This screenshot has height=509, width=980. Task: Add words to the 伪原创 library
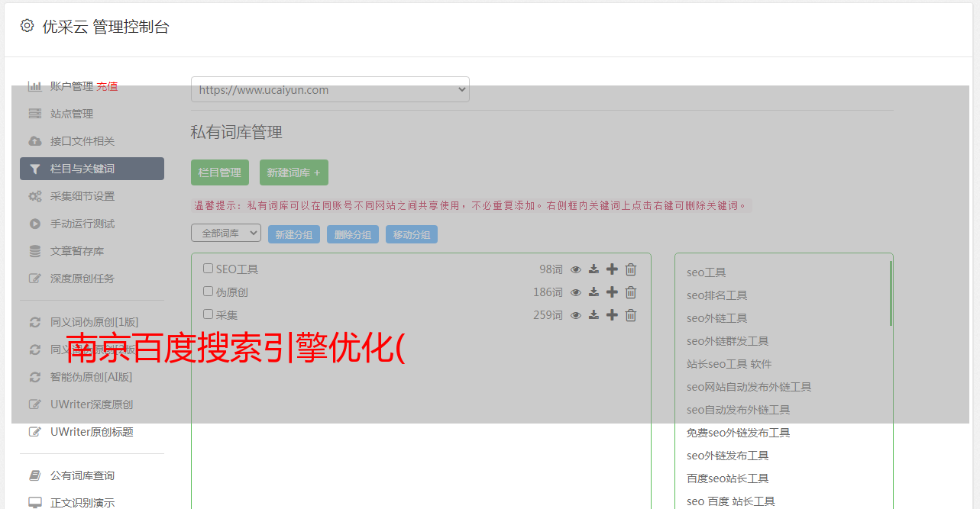click(x=612, y=292)
